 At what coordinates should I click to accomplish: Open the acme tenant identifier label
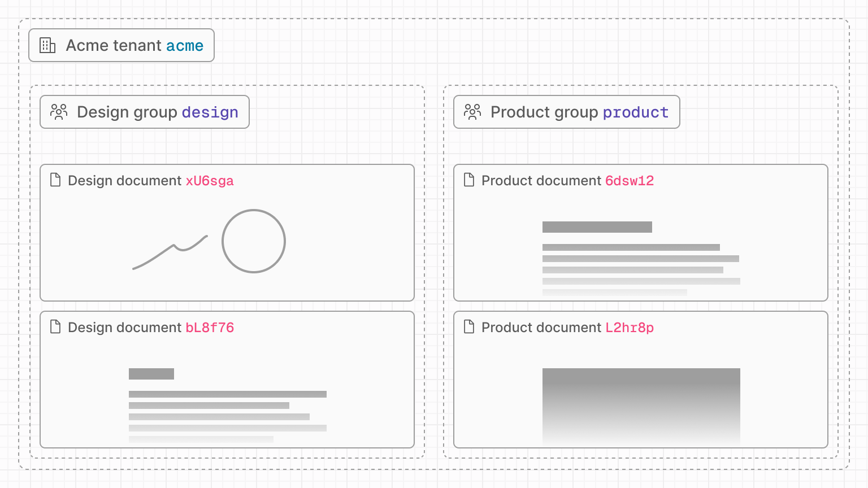point(185,46)
